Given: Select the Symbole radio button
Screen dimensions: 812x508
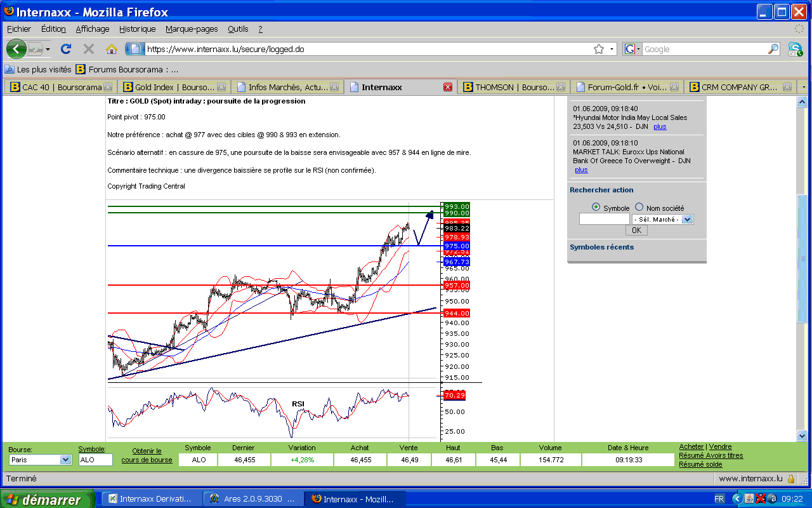Looking at the screenshot, I should [596, 207].
